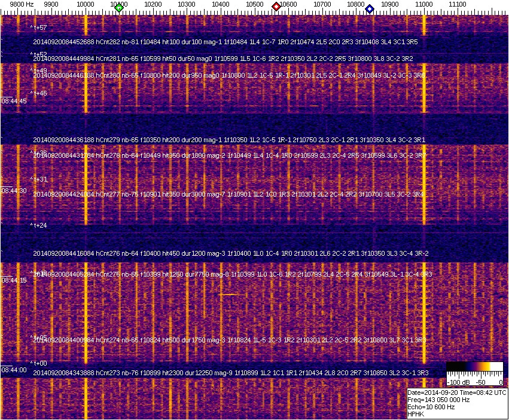
Task: Select the 08:44:15 time label
Action: coord(14,280)
